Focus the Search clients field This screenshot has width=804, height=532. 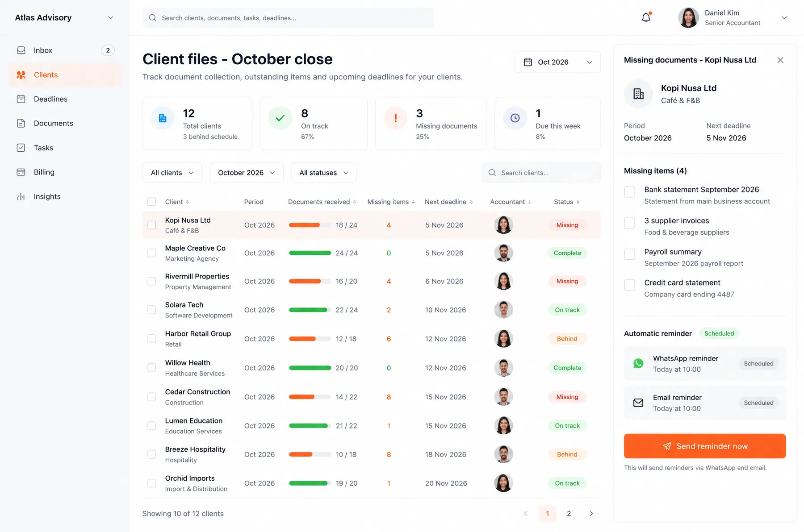[541, 173]
